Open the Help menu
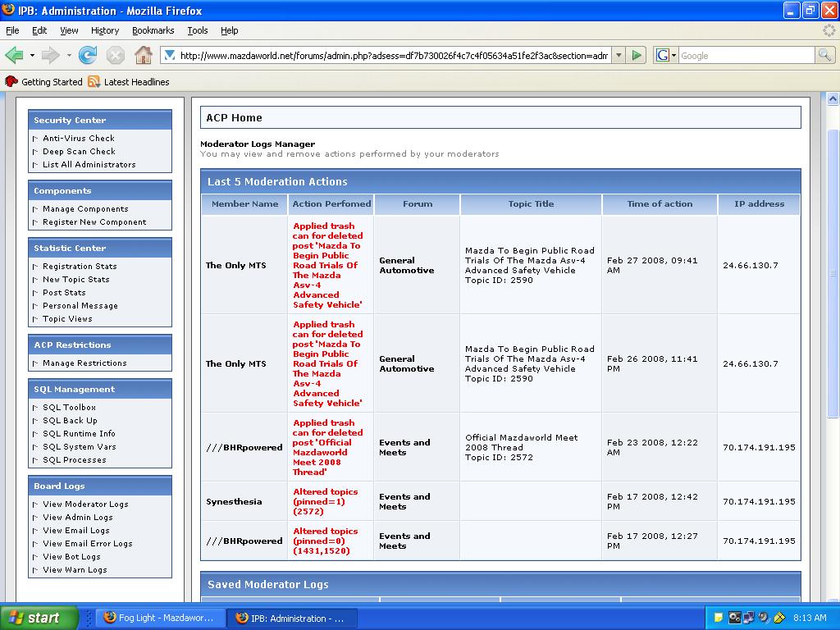 230,30
